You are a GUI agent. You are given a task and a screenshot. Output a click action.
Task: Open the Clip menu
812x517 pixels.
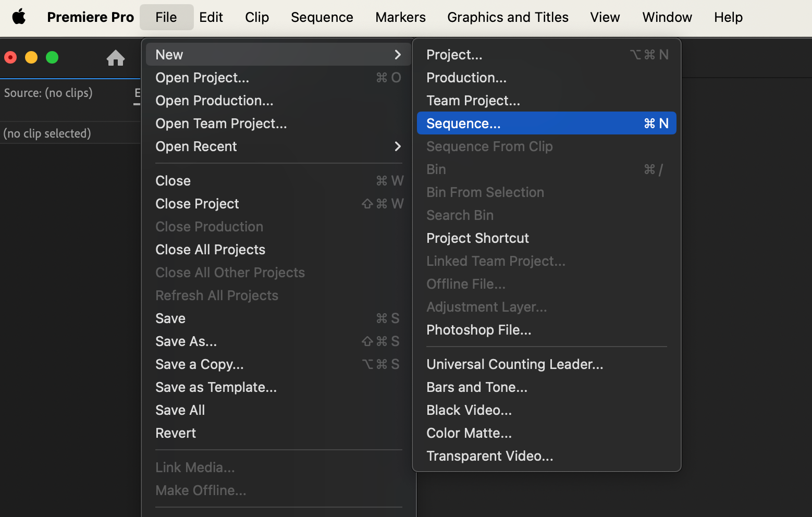coord(257,17)
